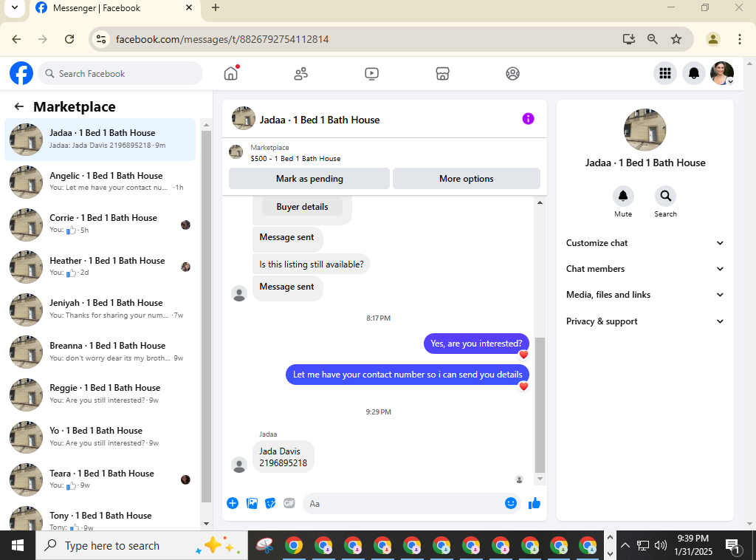This screenshot has height=560, width=756.
Task: Open browser zoom magnifier icon
Action: (653, 39)
